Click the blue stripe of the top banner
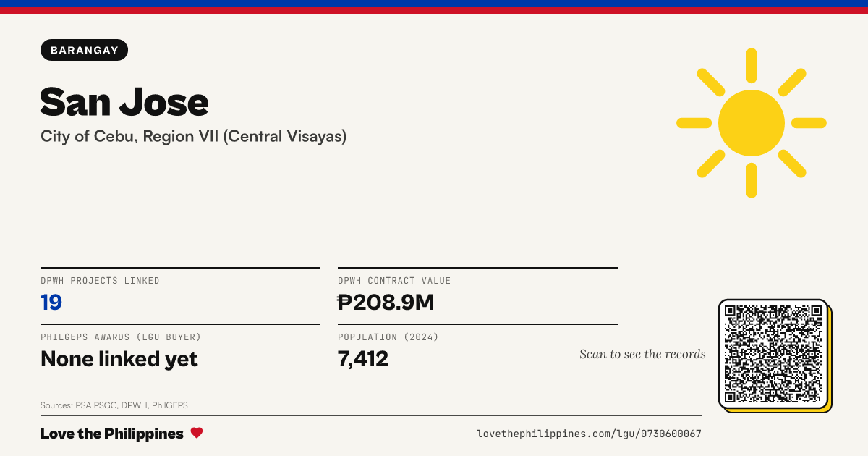This screenshot has height=456, width=868. (434, 4)
